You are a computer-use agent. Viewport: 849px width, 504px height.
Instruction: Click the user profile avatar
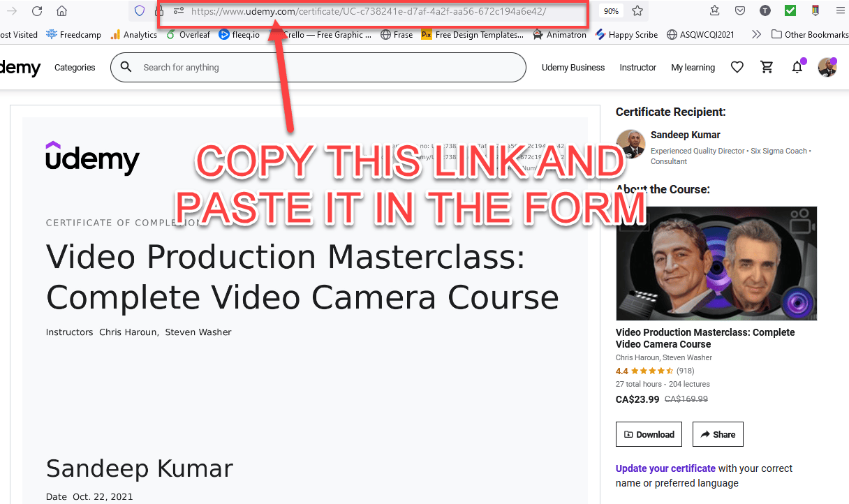coord(827,67)
